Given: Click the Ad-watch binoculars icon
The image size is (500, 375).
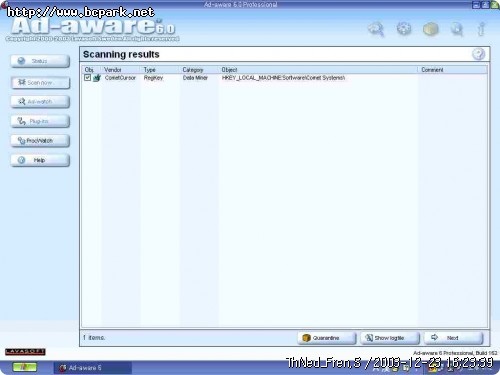Looking at the screenshot, I should 22,101.
